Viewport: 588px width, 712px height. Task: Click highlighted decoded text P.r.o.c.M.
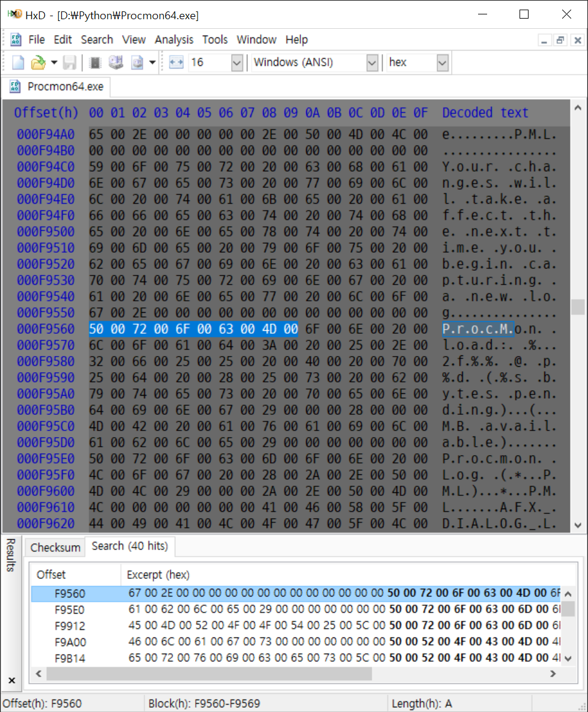[x=477, y=329]
